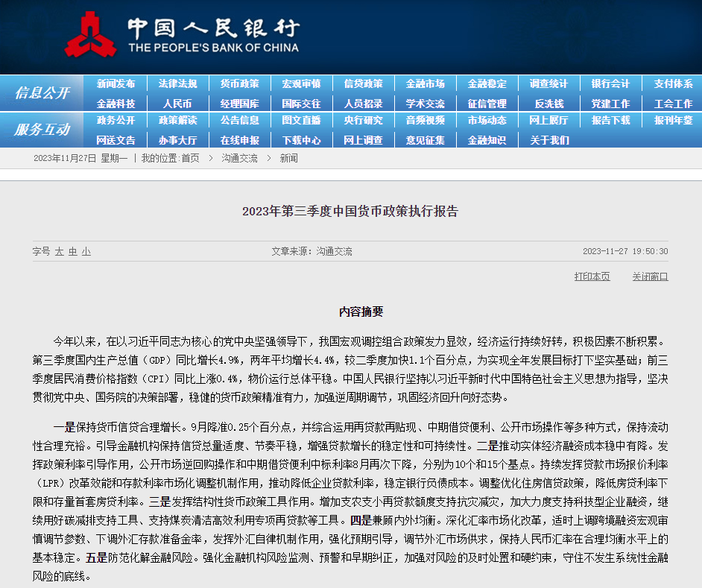This screenshot has height=588, width=702.
Task: Click the People's Bank of China logo
Action: 181,35
